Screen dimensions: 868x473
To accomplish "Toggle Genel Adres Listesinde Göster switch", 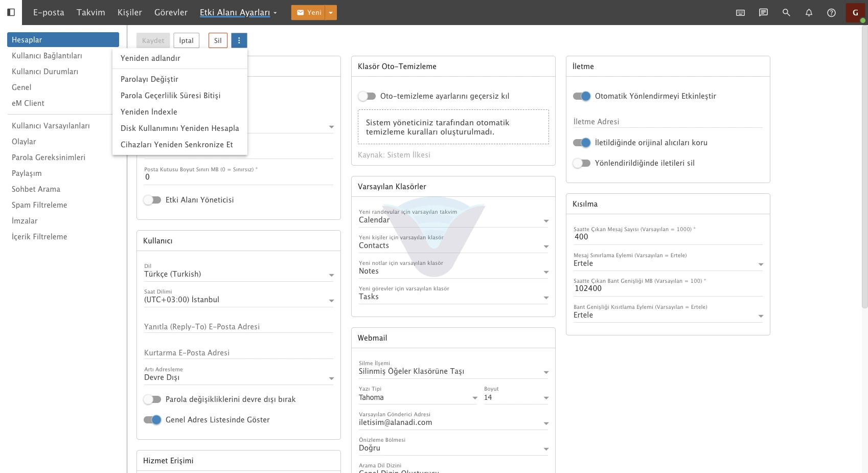I will point(152,420).
